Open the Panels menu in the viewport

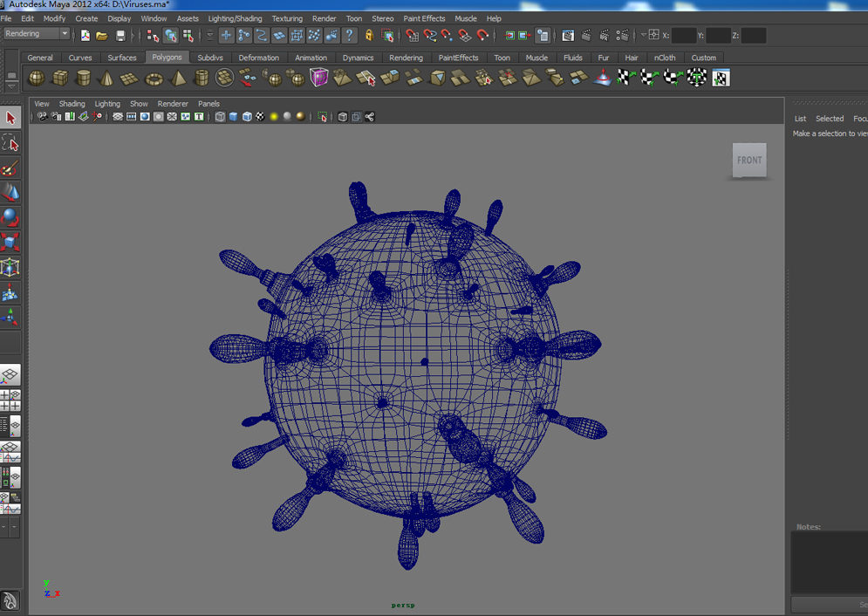point(208,103)
